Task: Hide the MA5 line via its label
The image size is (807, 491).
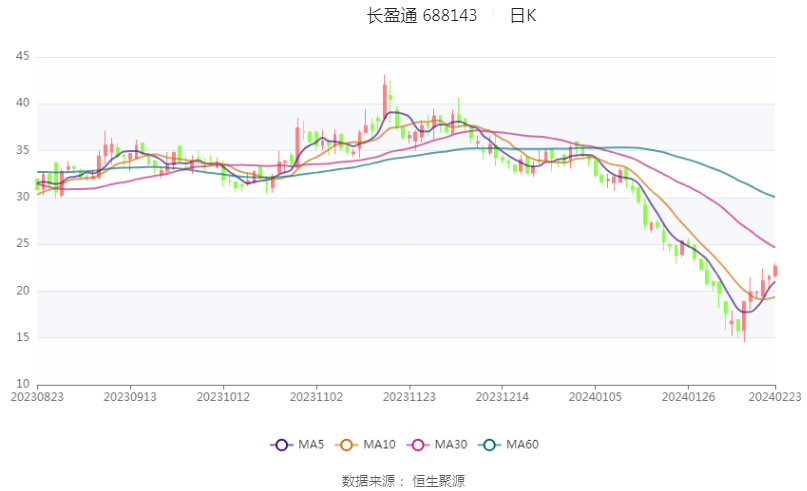Action: (311, 445)
